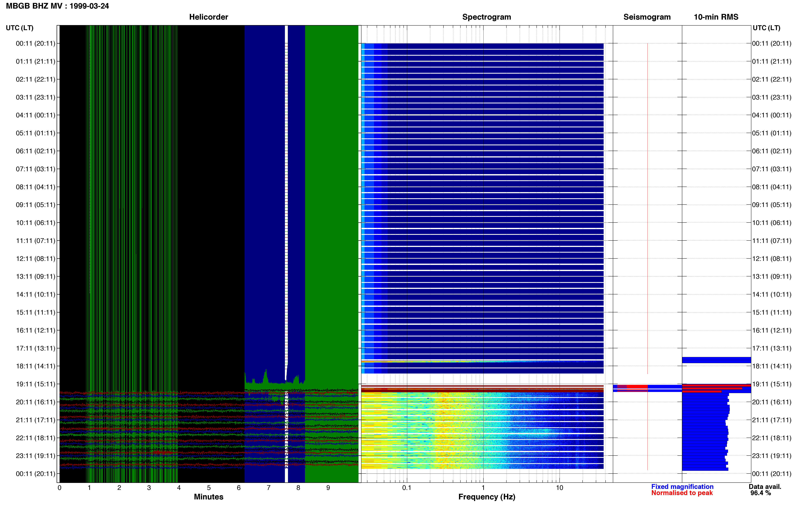Click the 20:11 (16:11) label on the RMS axis
Viewport: 812px width, 508px height.
[x=772, y=402]
